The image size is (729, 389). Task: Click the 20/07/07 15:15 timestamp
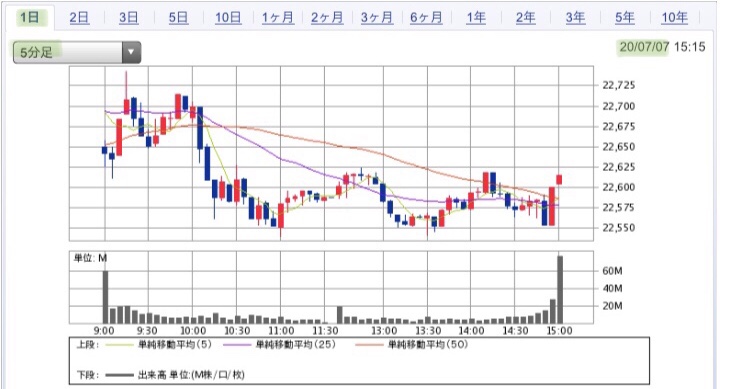pos(662,47)
